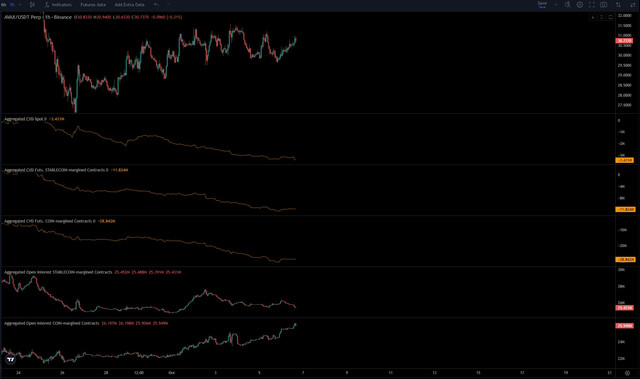The width and height of the screenshot is (640, 379).
Task: Click the red open interest label 25.949M
Action: [x=624, y=326]
